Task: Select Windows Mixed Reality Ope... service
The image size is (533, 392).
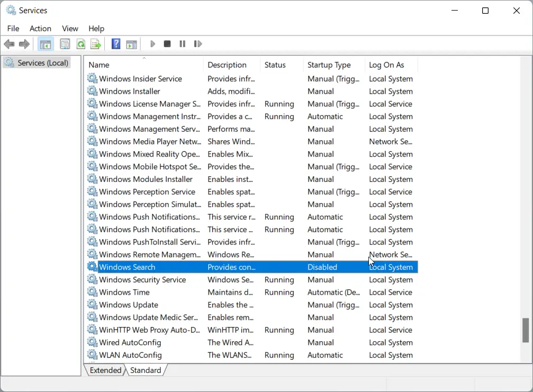Action: [150, 154]
